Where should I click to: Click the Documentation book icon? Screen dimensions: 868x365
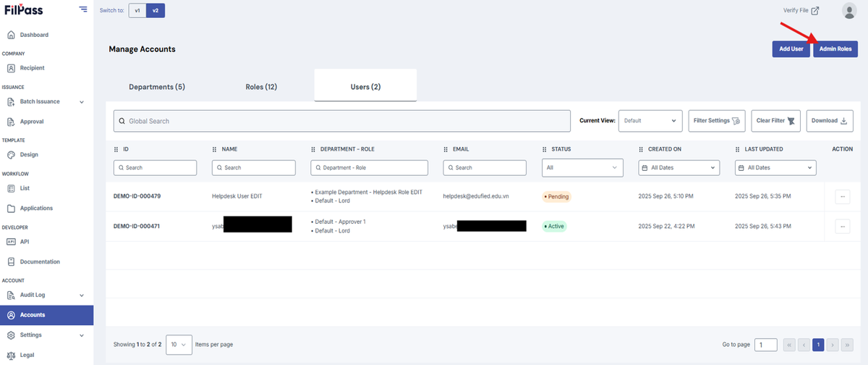[x=11, y=261]
